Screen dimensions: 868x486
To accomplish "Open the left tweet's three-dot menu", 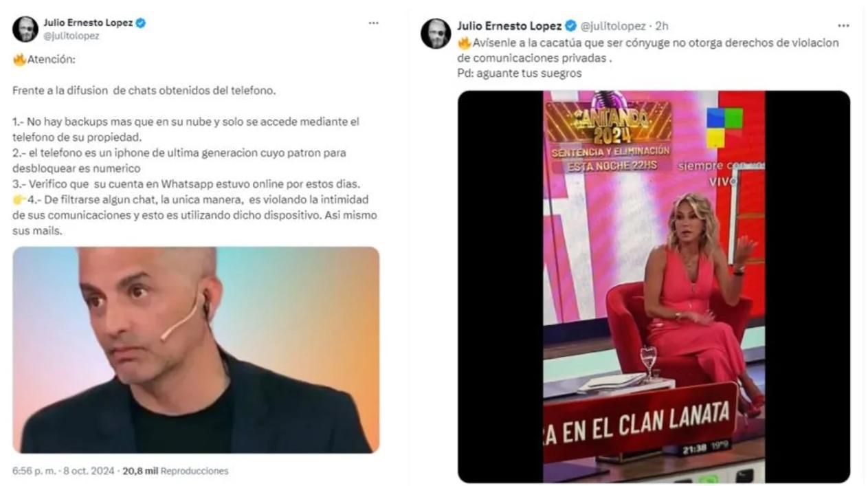I will coord(373,23).
